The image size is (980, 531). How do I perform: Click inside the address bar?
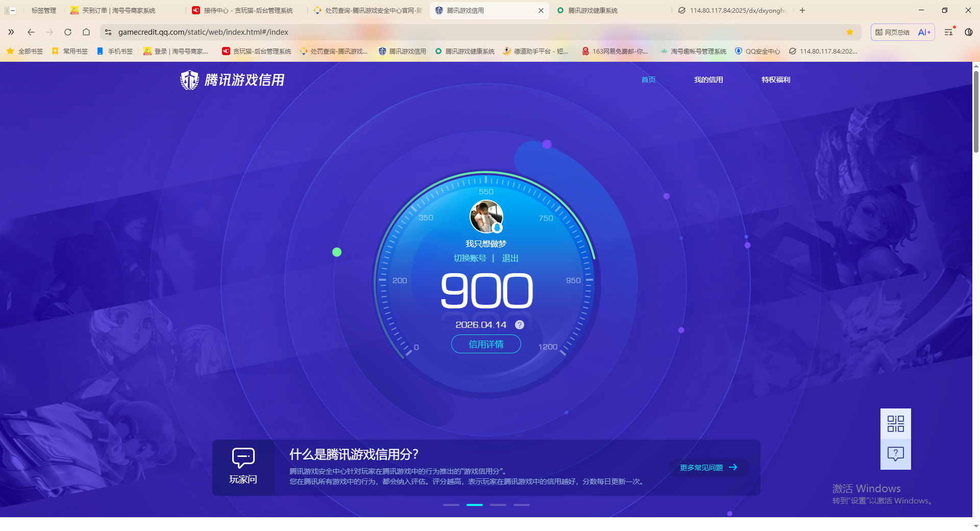tap(306, 32)
